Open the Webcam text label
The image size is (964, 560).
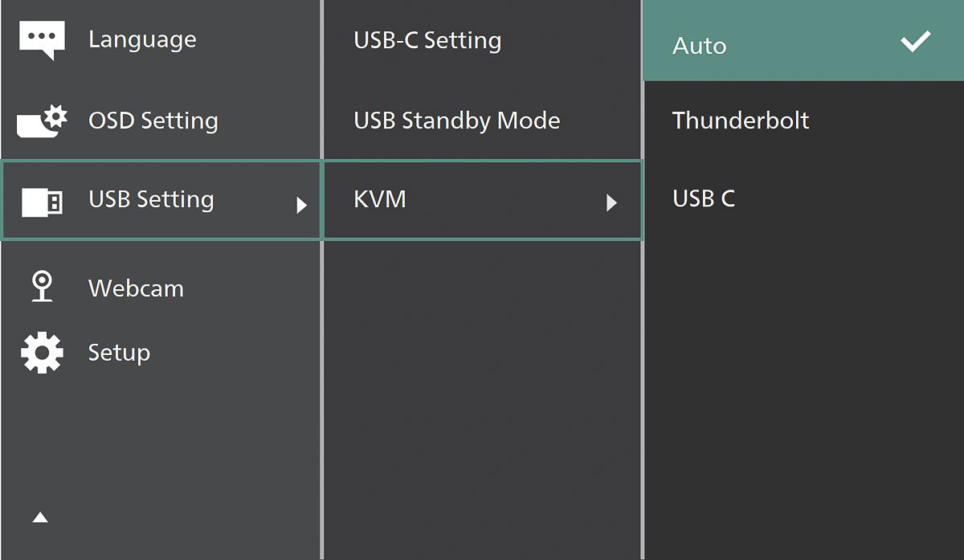[x=136, y=288]
